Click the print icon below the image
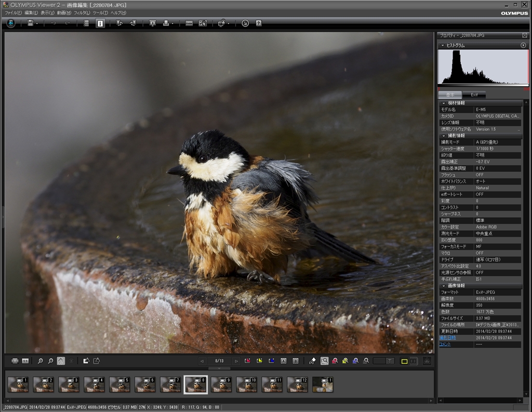Viewport: 532px width, 412px height. click(15, 361)
